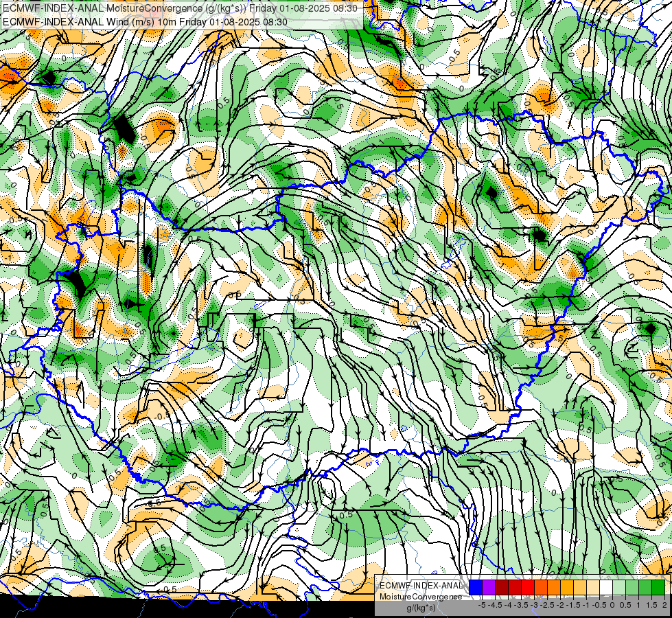Click the white legend swatch before 0
The width and height of the screenshot is (672, 618).
pyautogui.click(x=606, y=588)
